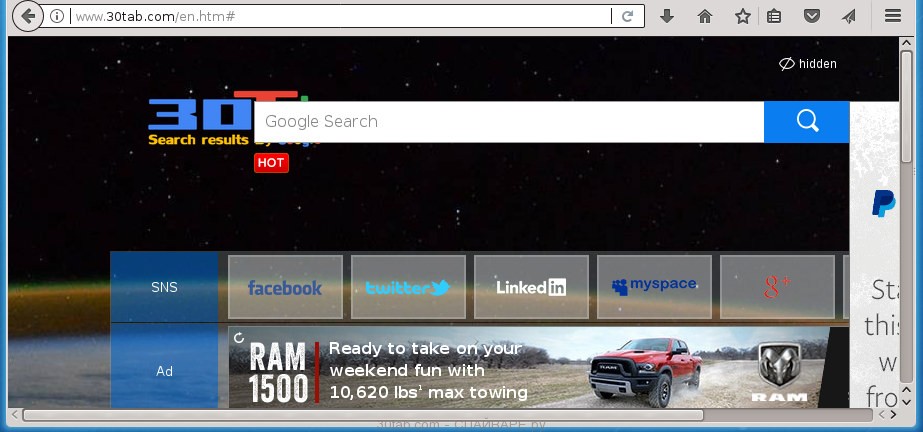Go back with the browser back arrow
Image resolution: width=923 pixels, height=432 pixels.
point(28,16)
